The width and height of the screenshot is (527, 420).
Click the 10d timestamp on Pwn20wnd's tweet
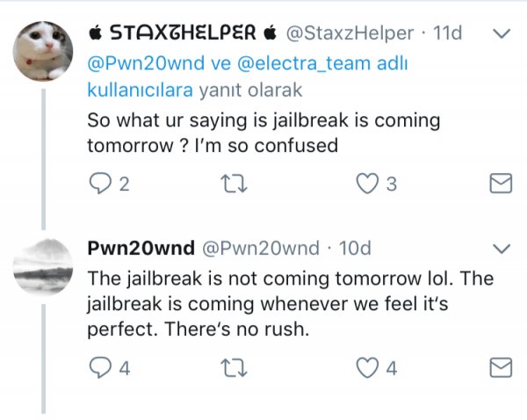pyautogui.click(x=355, y=248)
